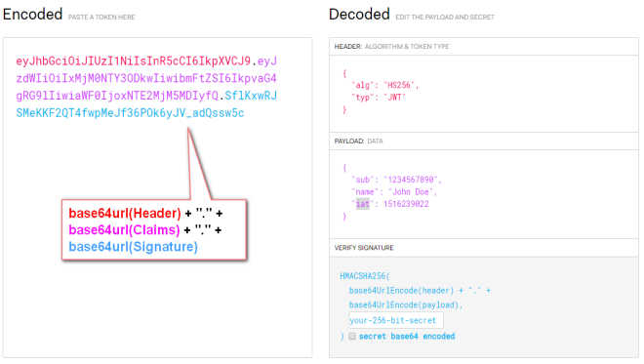Screen dimensions: 644x364
Task: Click the HMACSHA256( text
Action: [365, 275]
